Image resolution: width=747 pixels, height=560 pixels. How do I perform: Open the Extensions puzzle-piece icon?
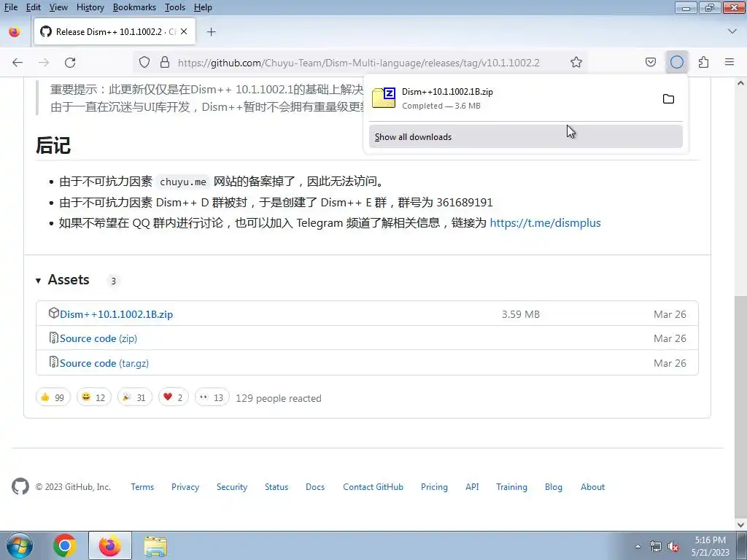(703, 63)
